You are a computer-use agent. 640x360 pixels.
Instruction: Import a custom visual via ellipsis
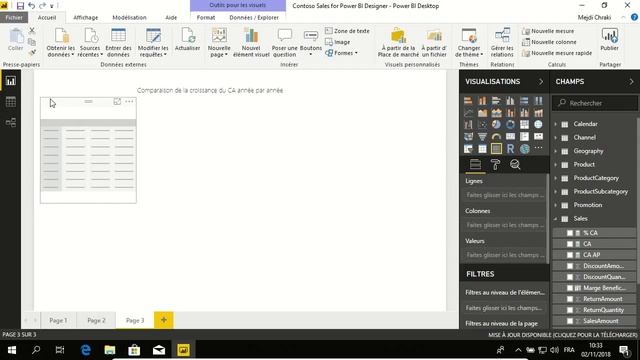(x=538, y=148)
